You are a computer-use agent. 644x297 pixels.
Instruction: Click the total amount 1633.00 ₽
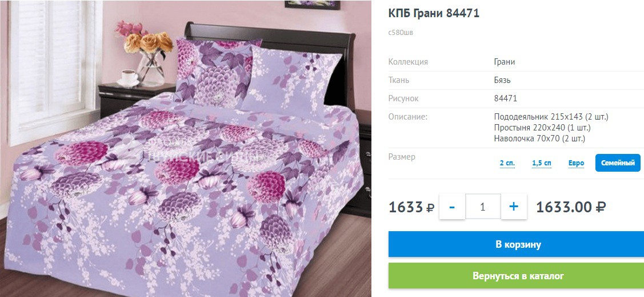[571, 207]
